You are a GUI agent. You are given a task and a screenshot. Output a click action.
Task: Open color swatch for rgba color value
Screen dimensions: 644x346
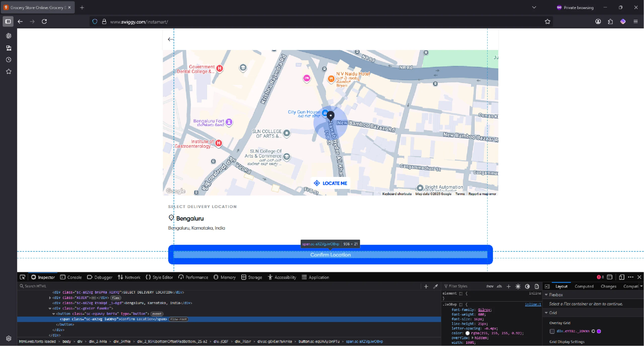[467, 333]
